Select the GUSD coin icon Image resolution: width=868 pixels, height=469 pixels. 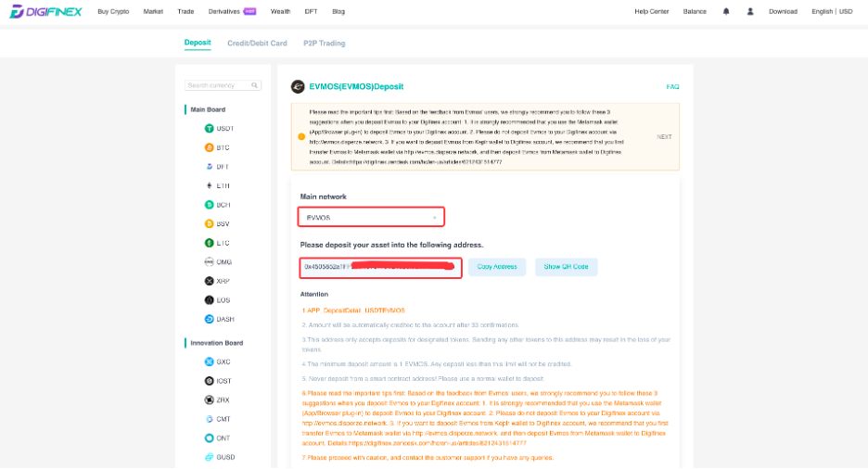209,457
